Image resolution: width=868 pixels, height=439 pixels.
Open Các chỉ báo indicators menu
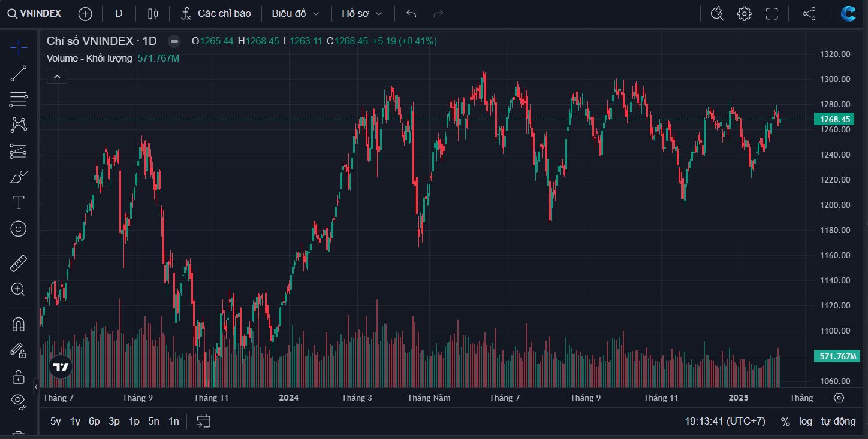tap(216, 13)
